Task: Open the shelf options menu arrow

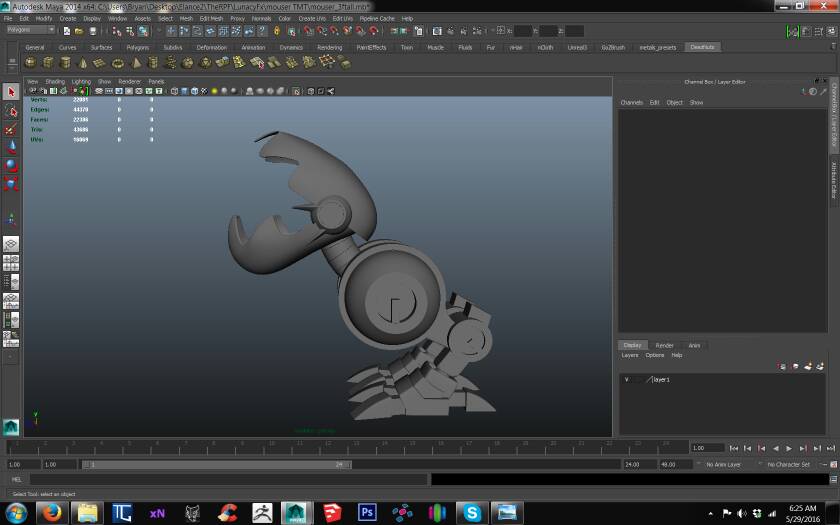Action: coord(12,68)
